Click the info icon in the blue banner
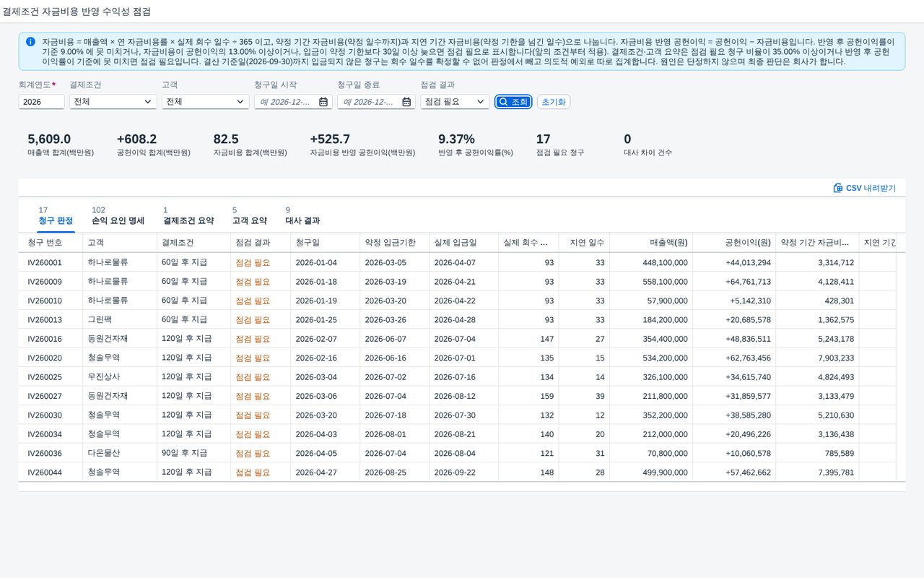Viewport: 924px width, 578px height. click(30, 42)
